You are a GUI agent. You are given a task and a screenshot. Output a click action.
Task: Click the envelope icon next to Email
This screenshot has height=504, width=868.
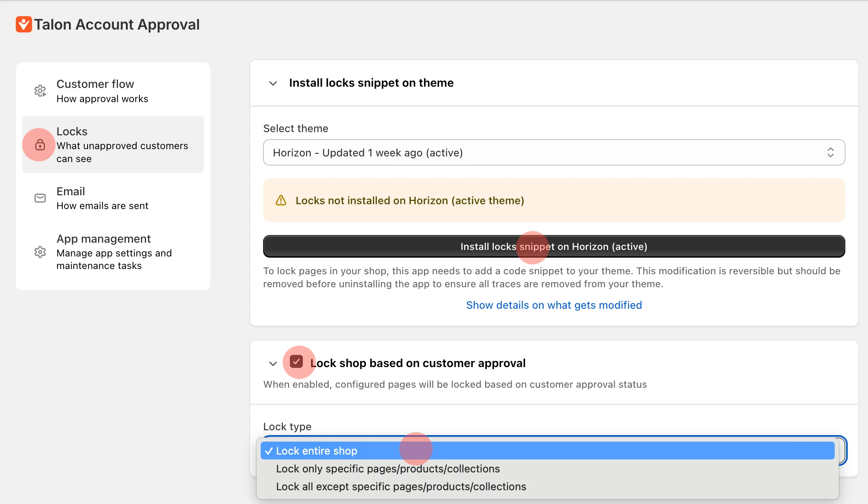pyautogui.click(x=40, y=198)
